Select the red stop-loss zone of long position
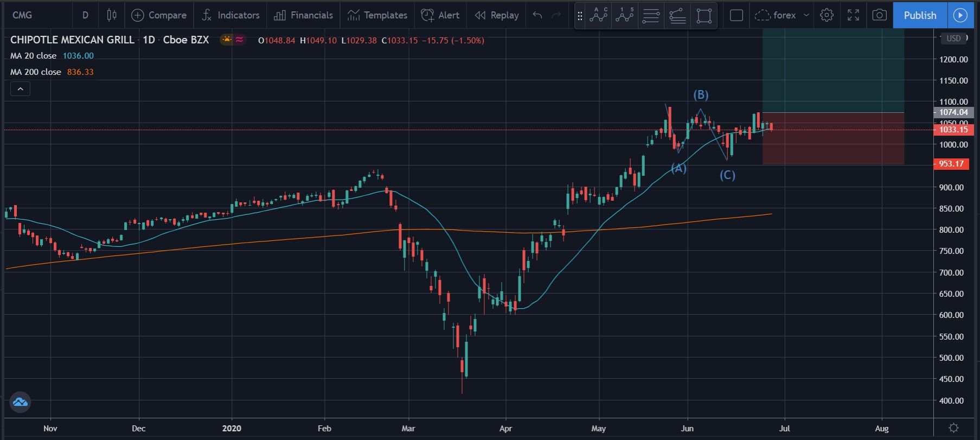Viewport: 980px width, 440px height. pos(833,138)
